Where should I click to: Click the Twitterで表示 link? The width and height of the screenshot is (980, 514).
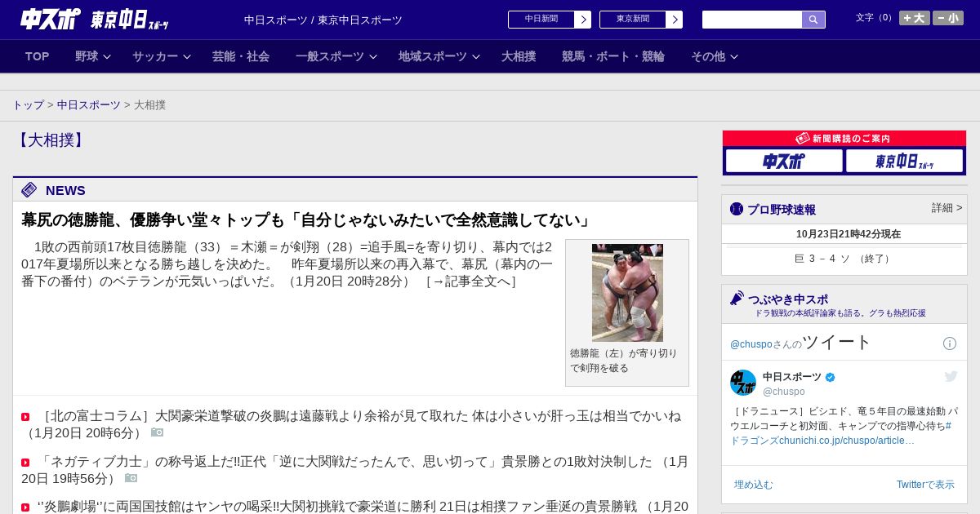(x=925, y=485)
